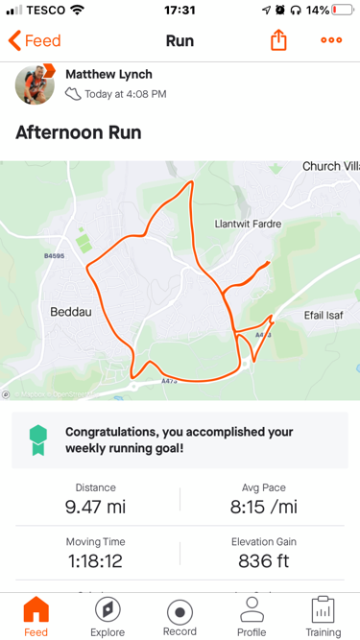The height and width of the screenshot is (640, 360).
Task: Tap the 836 ft Elevation Gain stat
Action: pyautogui.click(x=264, y=553)
